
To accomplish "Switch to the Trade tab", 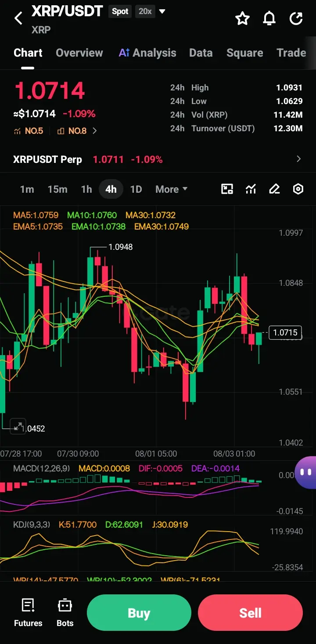I will [291, 53].
